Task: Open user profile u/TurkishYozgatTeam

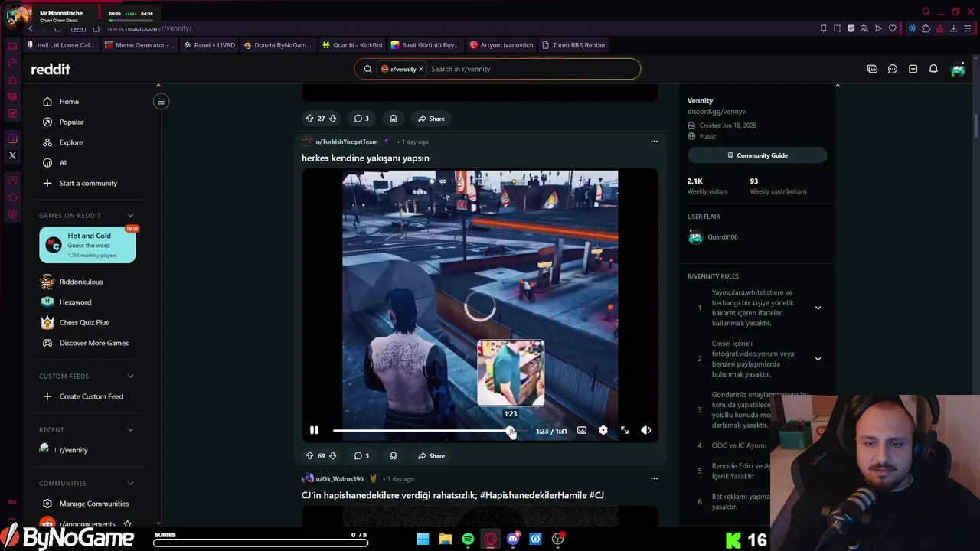Action: pyautogui.click(x=346, y=142)
